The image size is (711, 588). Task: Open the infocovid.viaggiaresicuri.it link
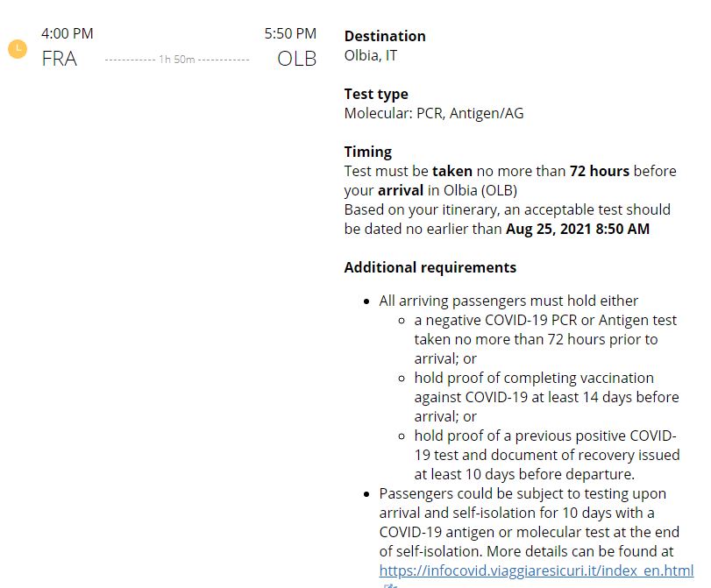(x=537, y=570)
